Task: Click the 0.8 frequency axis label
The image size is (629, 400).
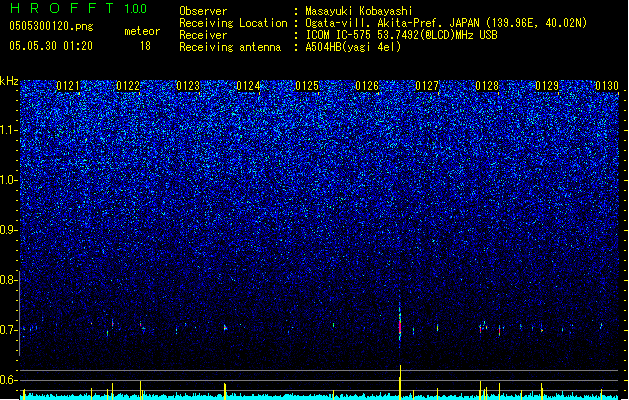Action: pyautogui.click(x=9, y=280)
